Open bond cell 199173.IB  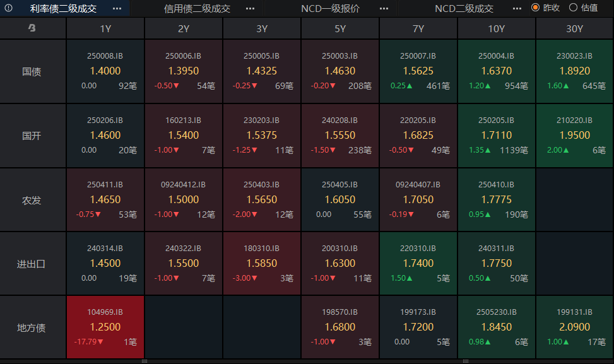[x=418, y=327]
